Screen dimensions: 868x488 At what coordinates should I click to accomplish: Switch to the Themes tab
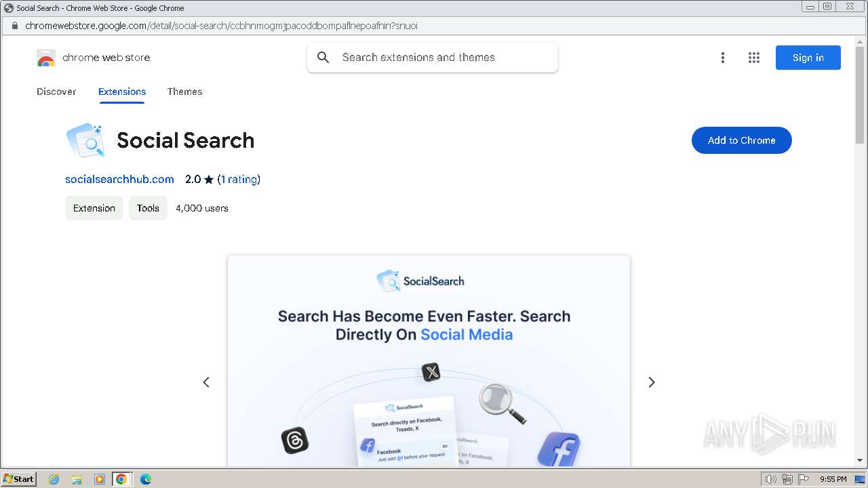(184, 91)
